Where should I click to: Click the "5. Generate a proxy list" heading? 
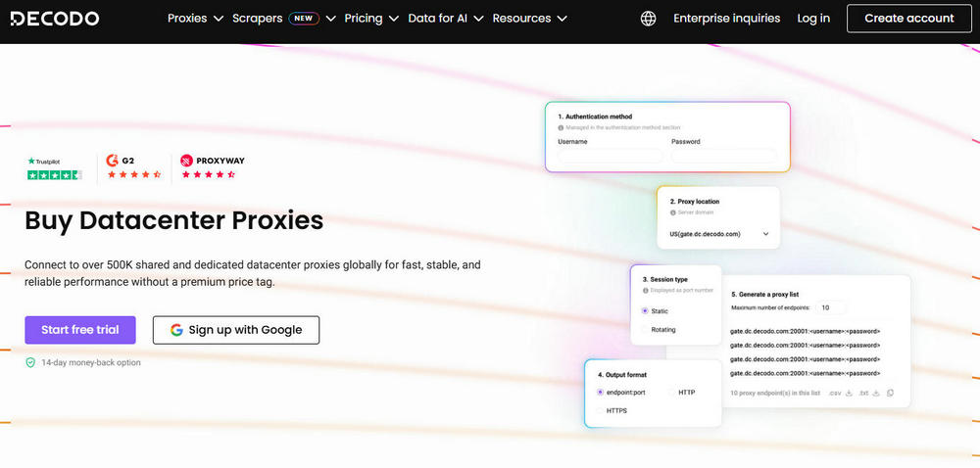pos(765,294)
